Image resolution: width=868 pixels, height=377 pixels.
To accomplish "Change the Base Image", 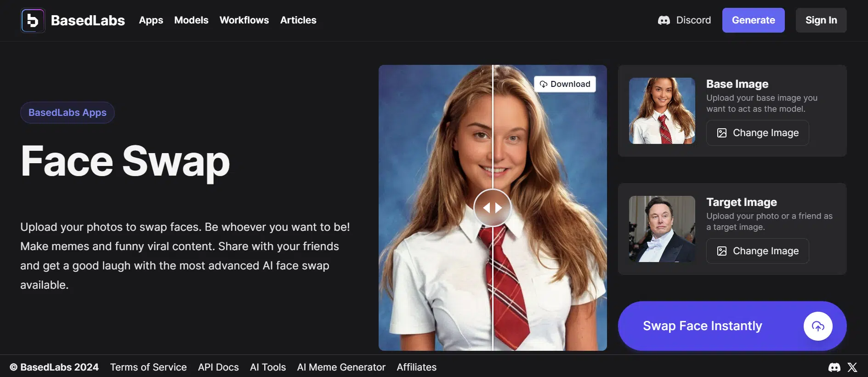I will (x=757, y=133).
